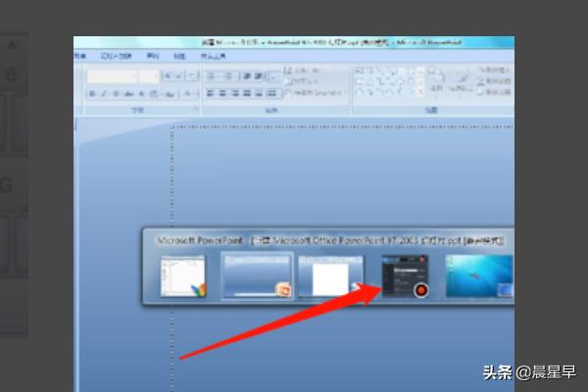Apply bullet list to paragraph
The image size is (588, 392).
(x=213, y=75)
